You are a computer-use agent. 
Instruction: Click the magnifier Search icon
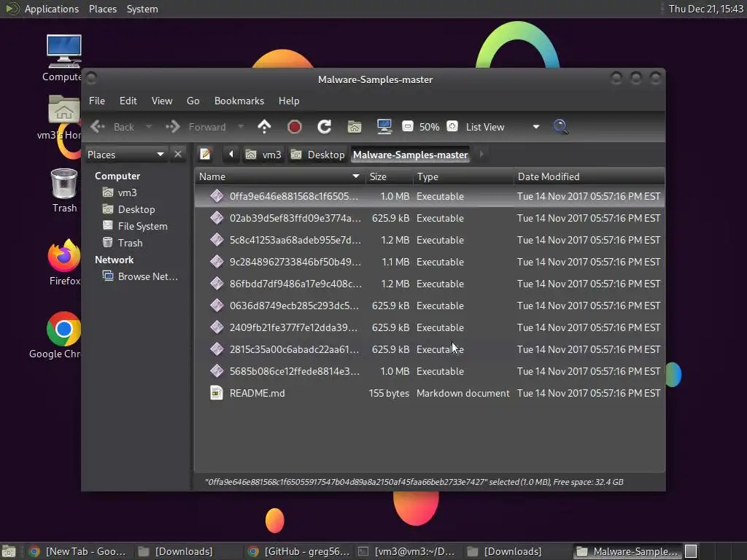[x=560, y=127]
